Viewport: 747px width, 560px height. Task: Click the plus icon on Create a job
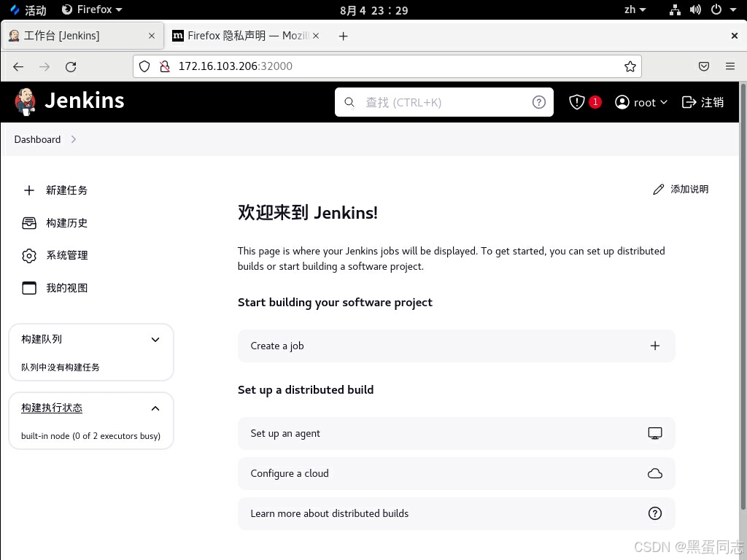click(654, 346)
